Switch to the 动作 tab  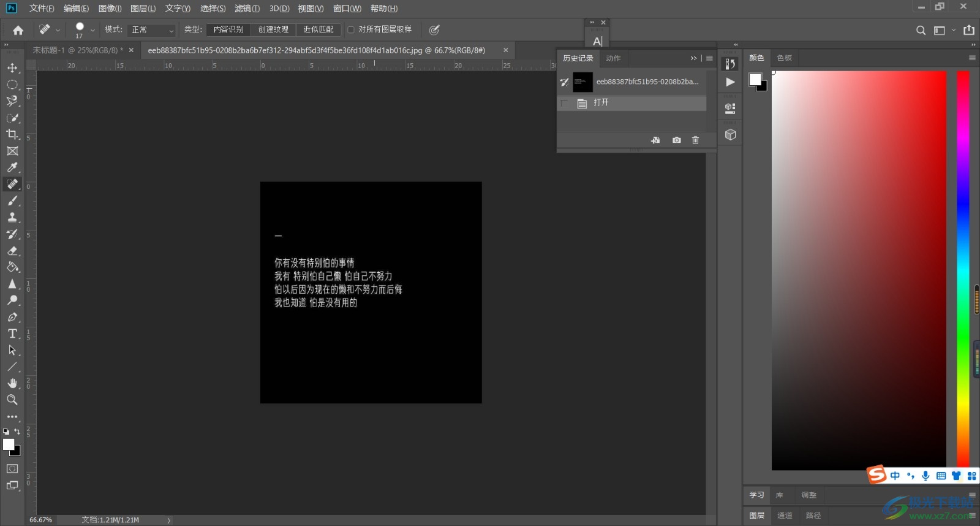(613, 58)
